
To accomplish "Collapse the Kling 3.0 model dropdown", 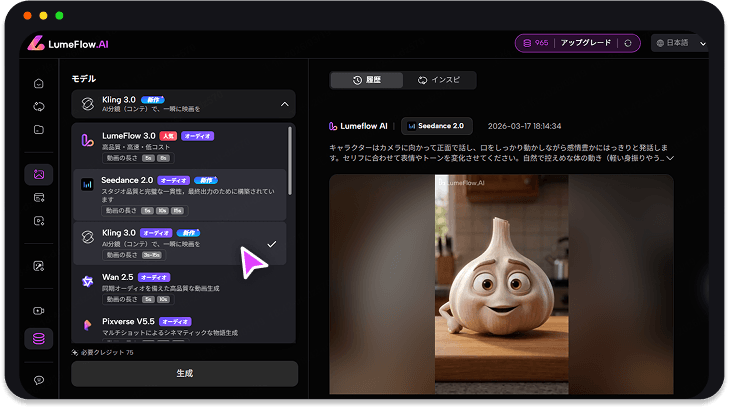I will (285, 104).
